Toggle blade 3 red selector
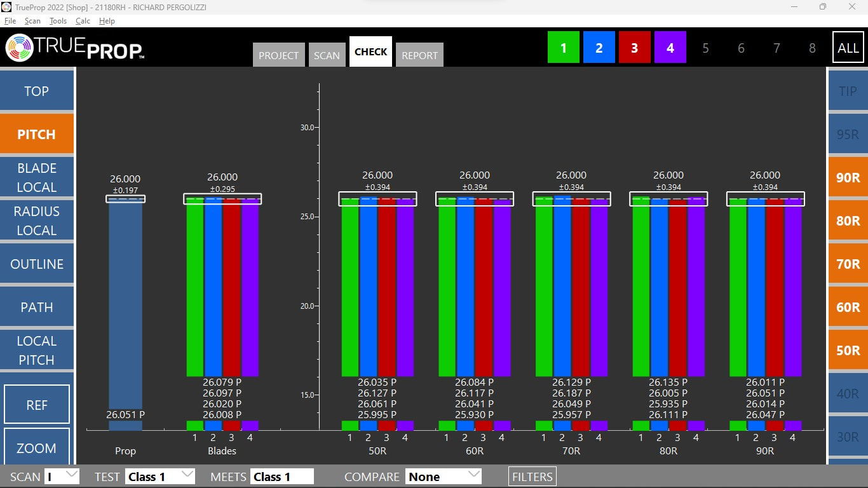 (x=634, y=48)
